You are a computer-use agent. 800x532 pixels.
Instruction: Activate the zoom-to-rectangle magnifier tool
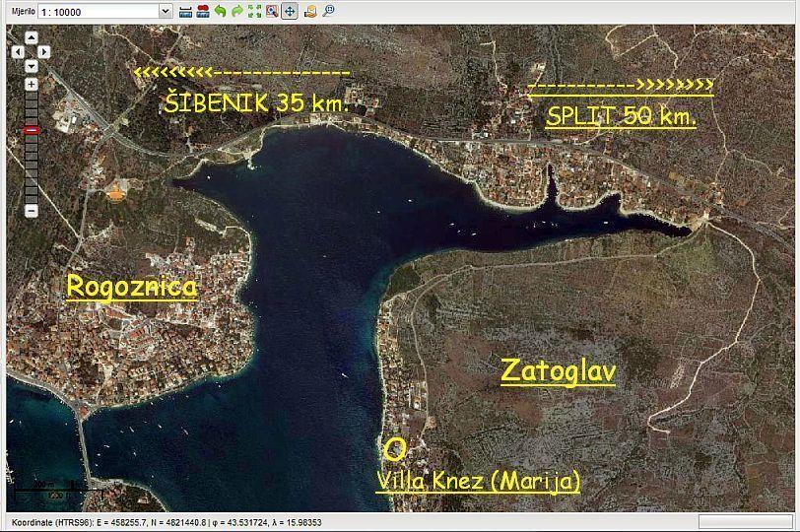273,11
